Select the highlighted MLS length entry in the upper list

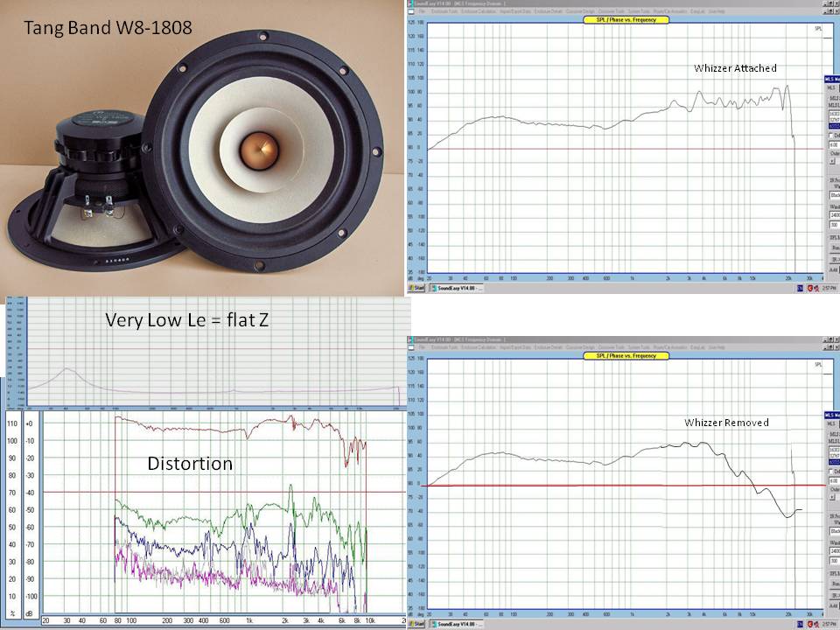pos(835,126)
